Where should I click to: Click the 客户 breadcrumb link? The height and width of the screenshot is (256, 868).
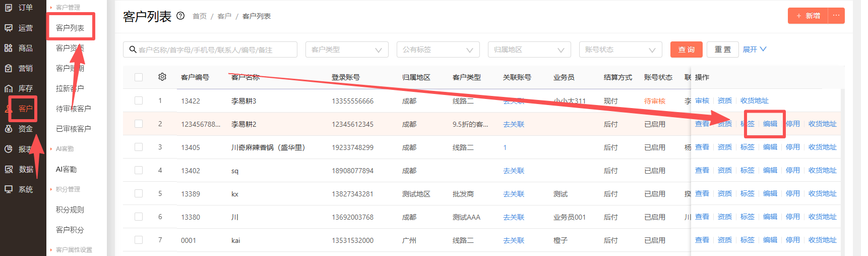click(x=224, y=16)
